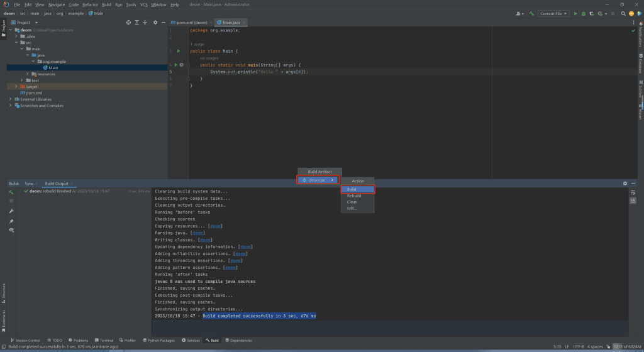Viewport: 644px width, 352px height.
Task: Click the Build Project hammer icon
Action: click(x=531, y=13)
